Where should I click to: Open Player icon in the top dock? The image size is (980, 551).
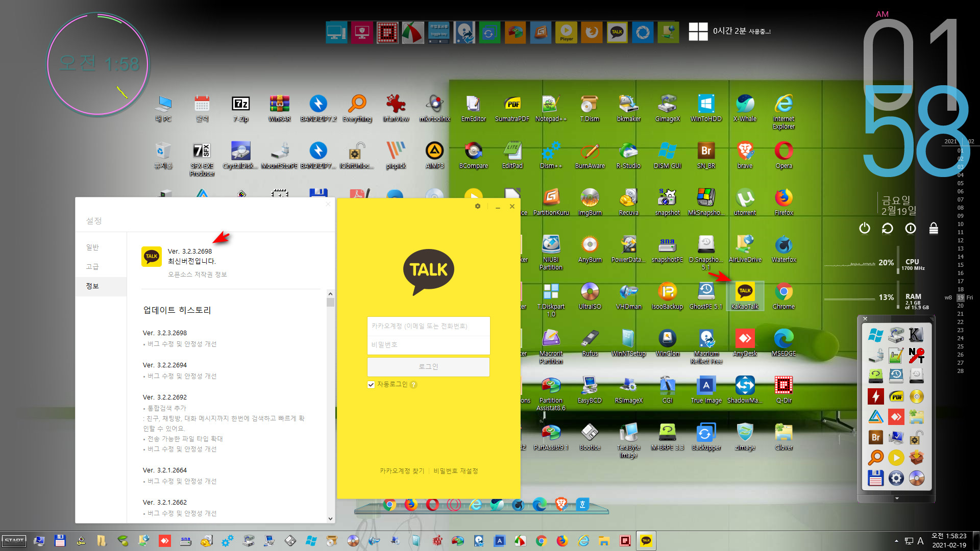point(566,32)
